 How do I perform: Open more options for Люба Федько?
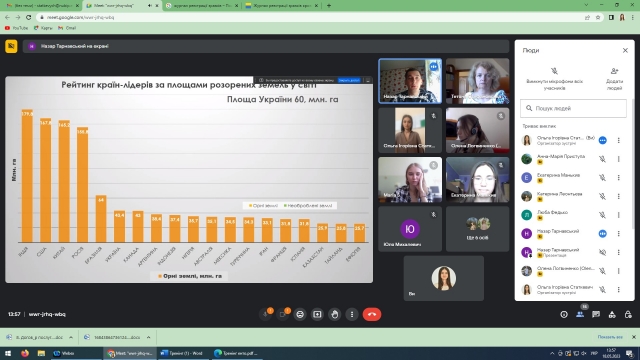[618, 215]
